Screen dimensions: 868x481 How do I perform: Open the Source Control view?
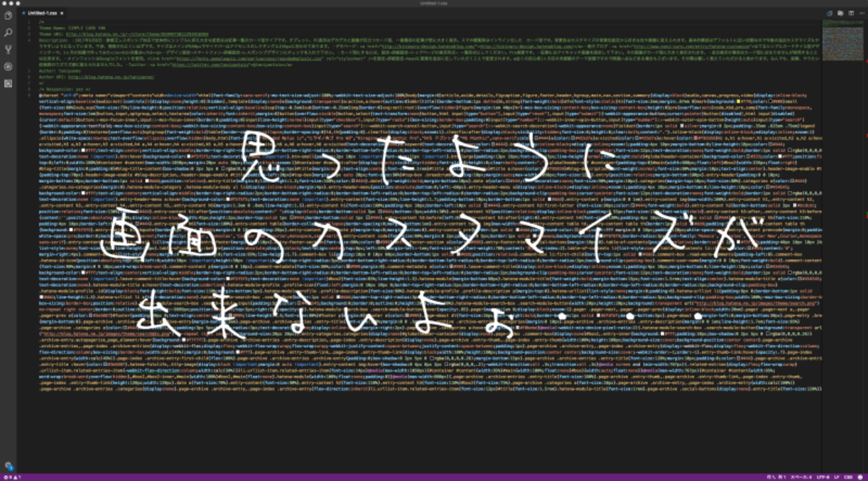[8, 49]
